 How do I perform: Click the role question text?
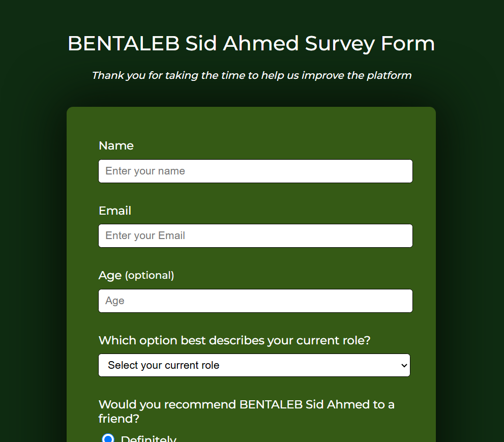tap(234, 340)
